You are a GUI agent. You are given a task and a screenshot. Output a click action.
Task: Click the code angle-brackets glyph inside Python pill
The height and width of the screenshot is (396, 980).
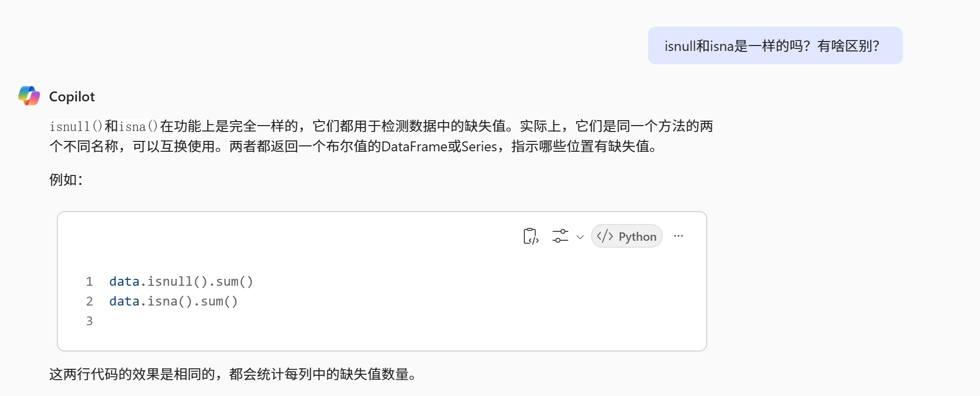[x=605, y=236]
